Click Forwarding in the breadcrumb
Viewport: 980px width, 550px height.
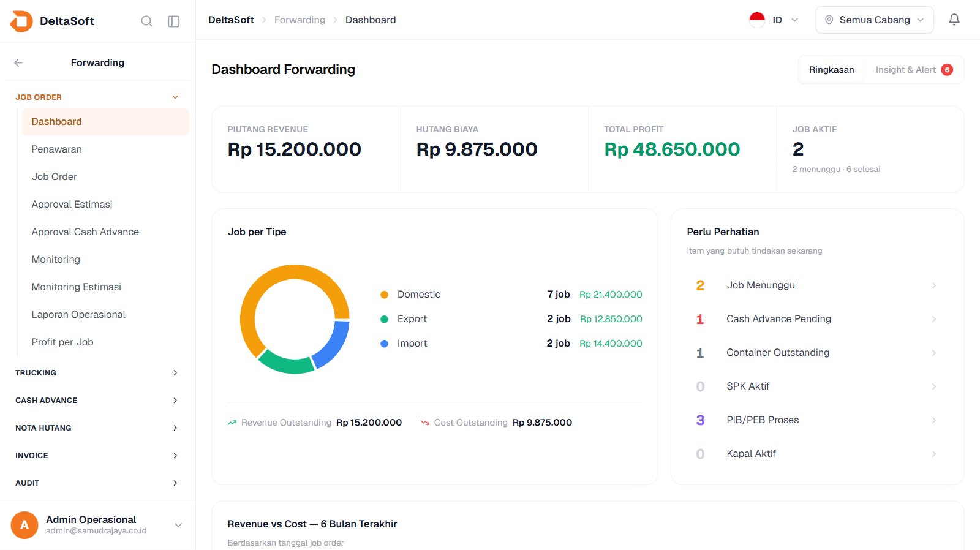click(300, 20)
